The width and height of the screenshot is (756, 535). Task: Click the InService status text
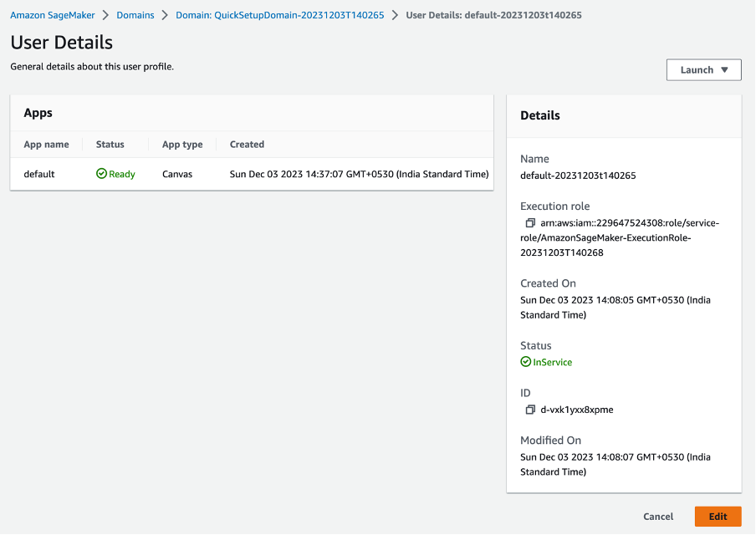(553, 362)
